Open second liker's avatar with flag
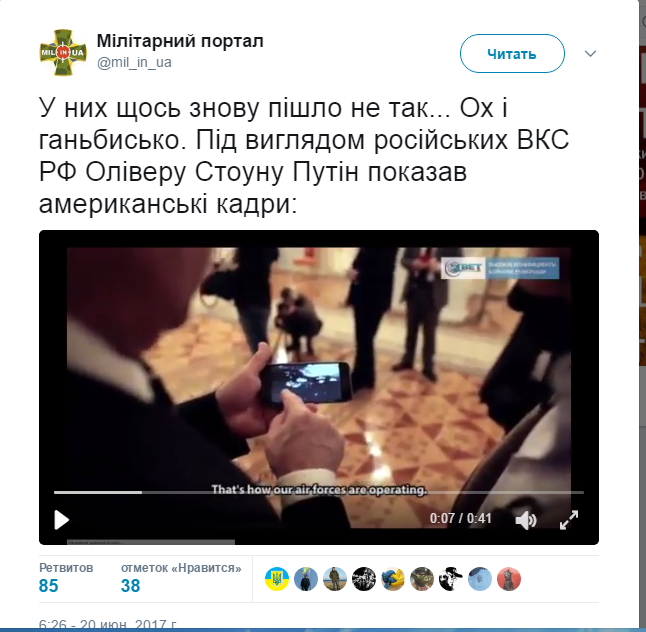Viewport: 646px width, 632px height. pos(306,579)
